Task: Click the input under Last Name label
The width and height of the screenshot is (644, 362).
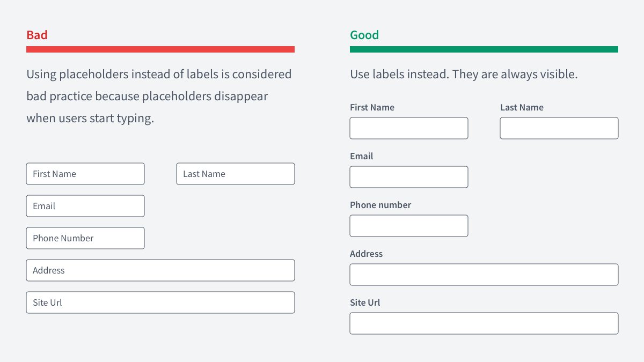Action: (559, 128)
